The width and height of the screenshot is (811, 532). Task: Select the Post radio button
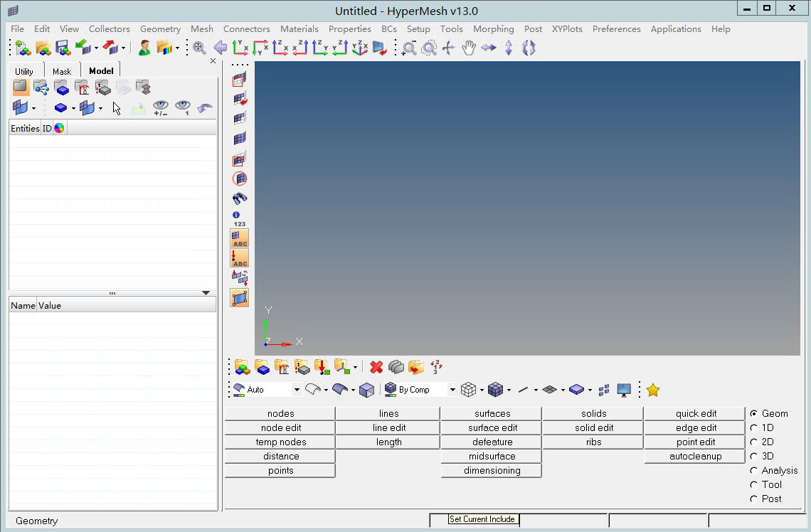pyautogui.click(x=753, y=499)
